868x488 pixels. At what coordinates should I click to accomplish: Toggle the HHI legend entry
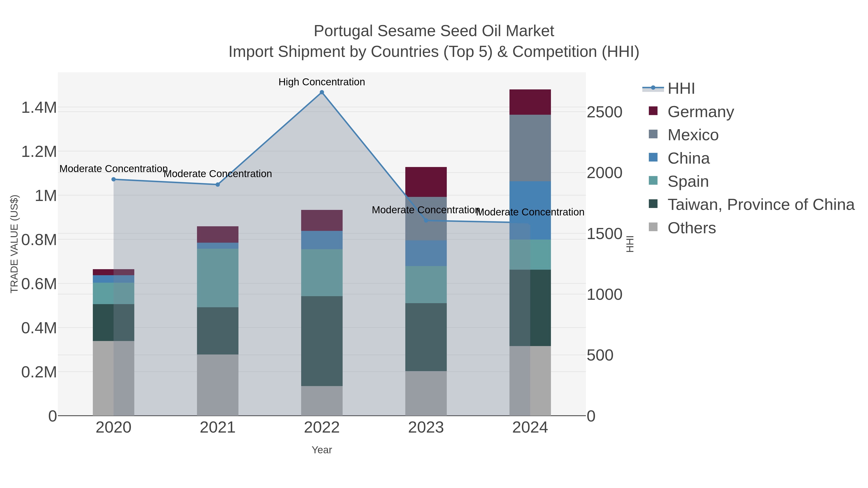(669, 89)
